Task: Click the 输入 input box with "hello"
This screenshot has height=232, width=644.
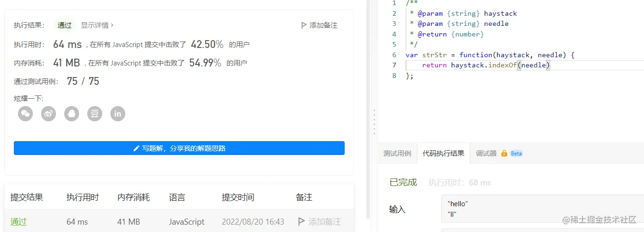Action: point(542,209)
